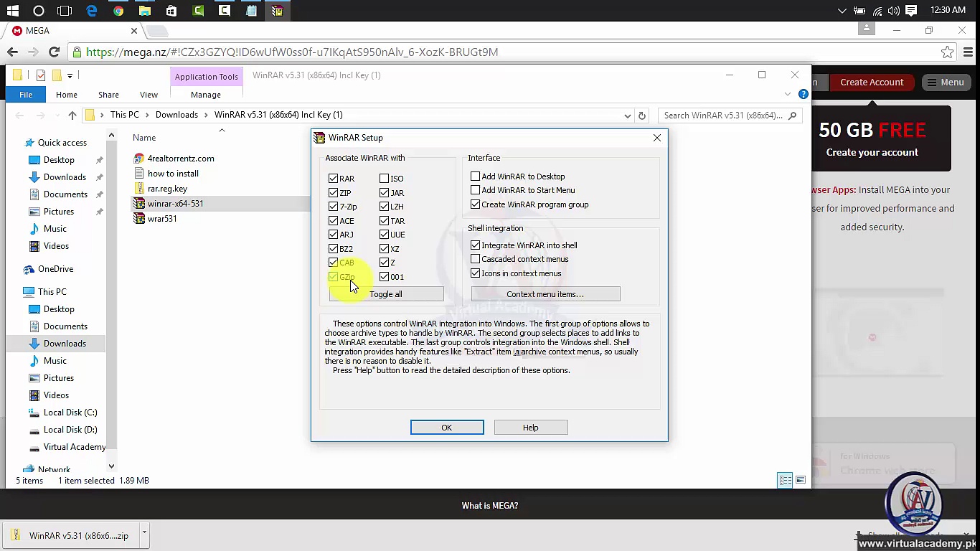Viewport: 980px width, 551px height.
Task: Open the Explorer help question-mark icon
Action: point(803,94)
